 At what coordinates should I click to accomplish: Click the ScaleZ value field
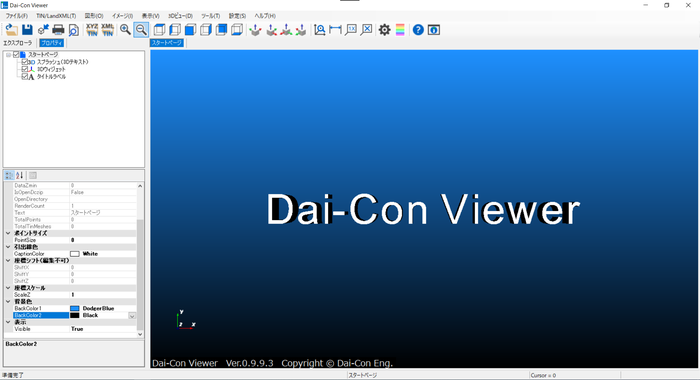(x=103, y=295)
